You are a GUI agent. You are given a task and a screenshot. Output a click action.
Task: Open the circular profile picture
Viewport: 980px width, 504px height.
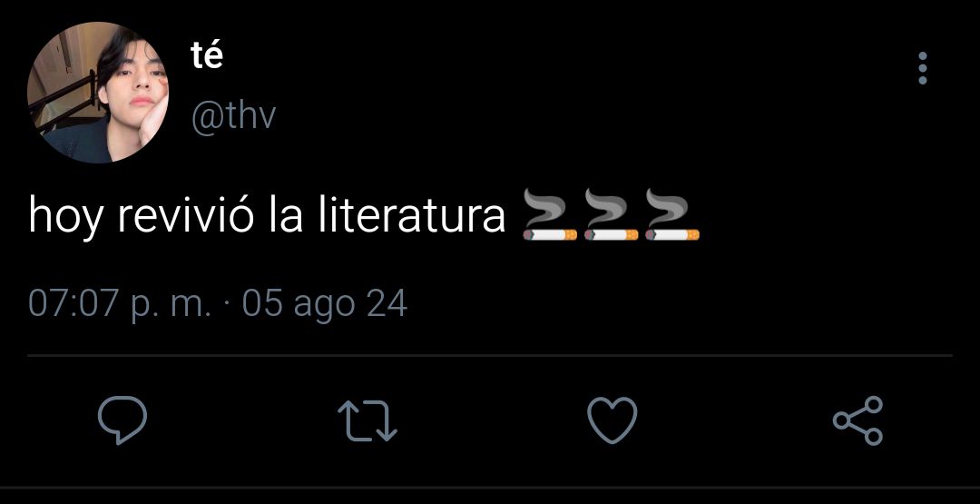[97, 93]
